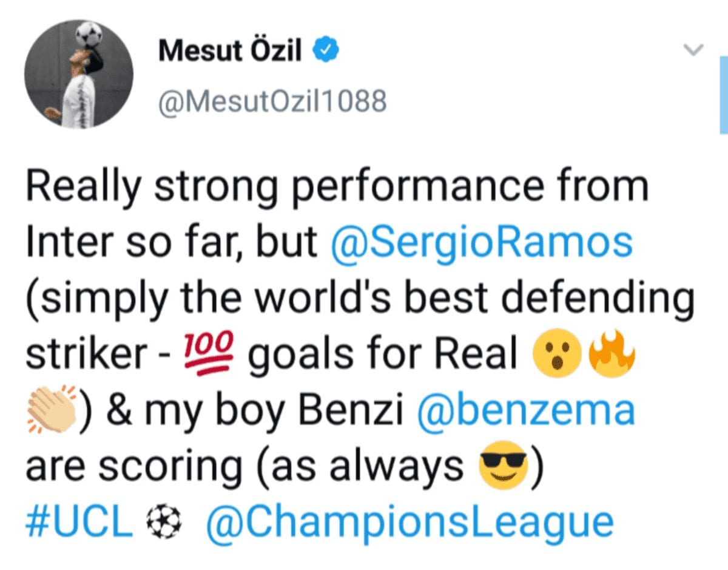Click the clapping hands emoji
728x570 pixels.
coord(53,411)
